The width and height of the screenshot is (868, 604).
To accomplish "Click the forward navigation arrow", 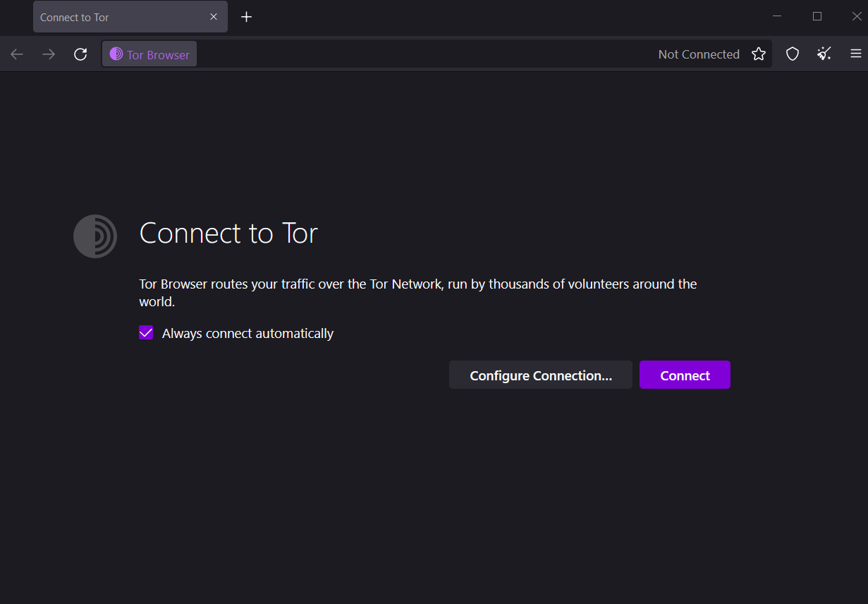I will [x=49, y=54].
